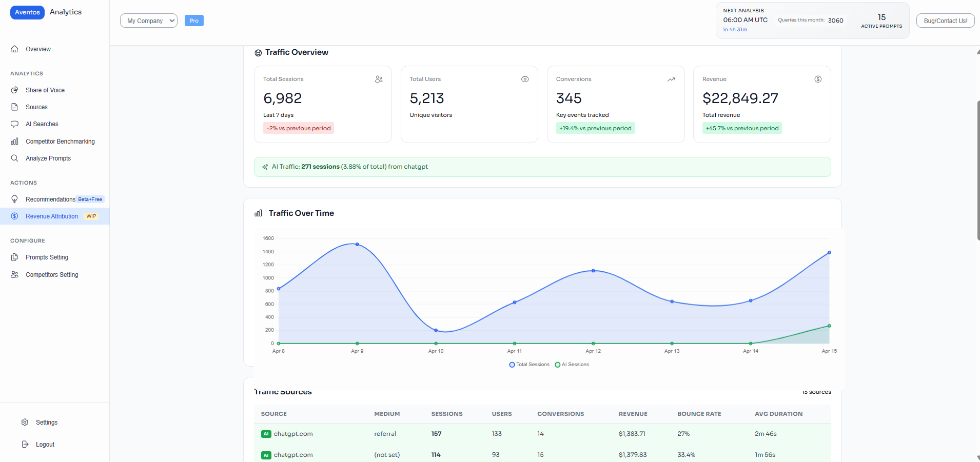Click the page vertical scrollbar thumb
This screenshot has width=980, height=462.
[x=978, y=170]
